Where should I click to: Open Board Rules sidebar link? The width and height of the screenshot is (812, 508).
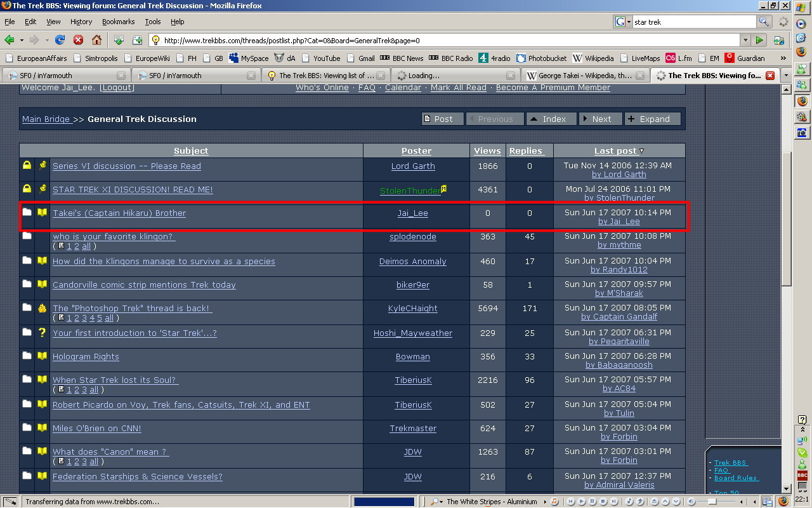coord(736,478)
